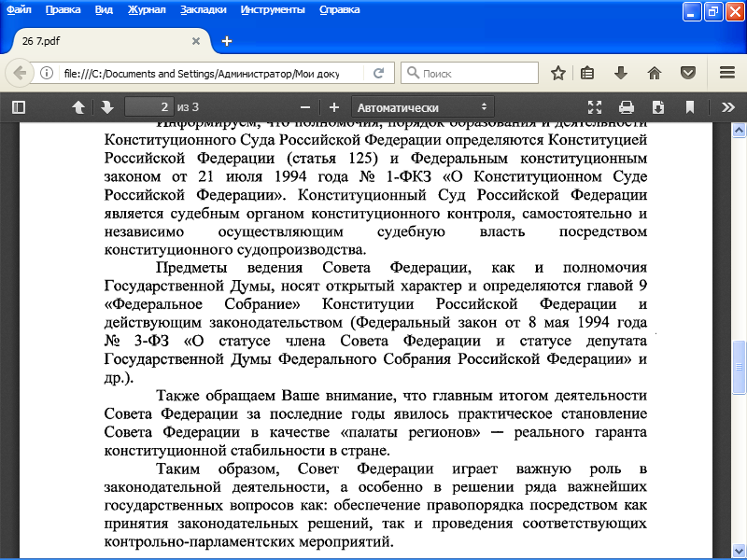Open the Журнал menu
Viewport: 747px width, 560px height.
click(147, 10)
